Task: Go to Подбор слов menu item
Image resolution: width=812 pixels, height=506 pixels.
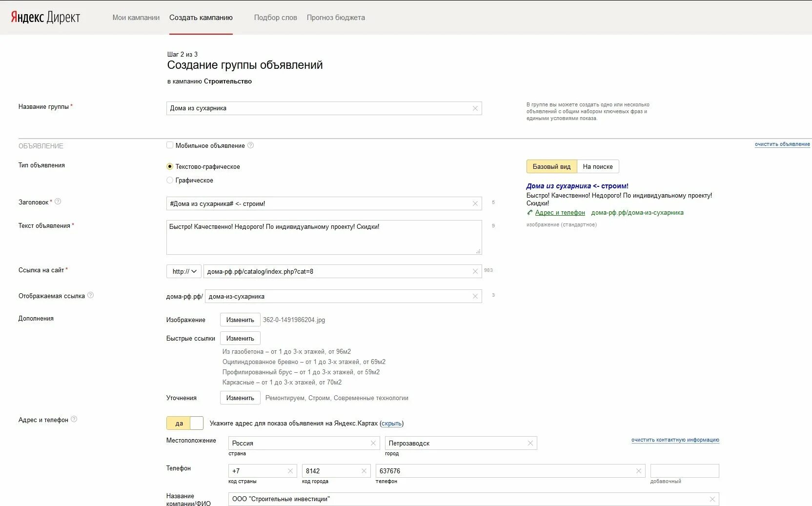Action: pos(275,18)
